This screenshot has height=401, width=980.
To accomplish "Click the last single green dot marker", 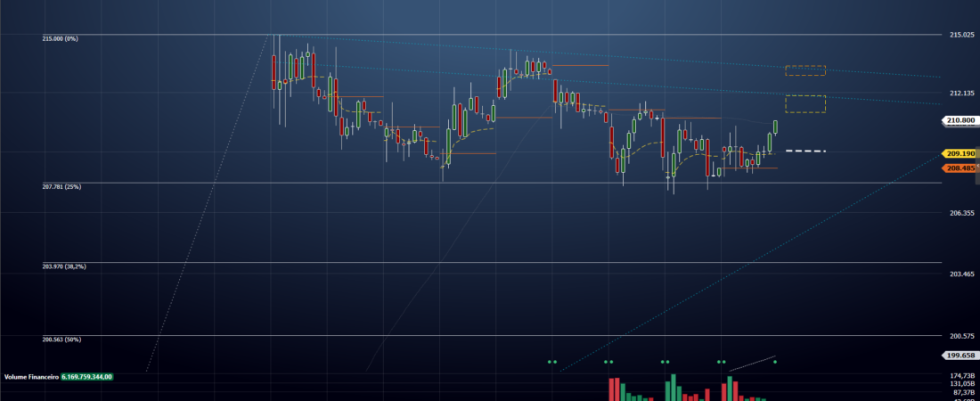I will pyautogui.click(x=775, y=362).
